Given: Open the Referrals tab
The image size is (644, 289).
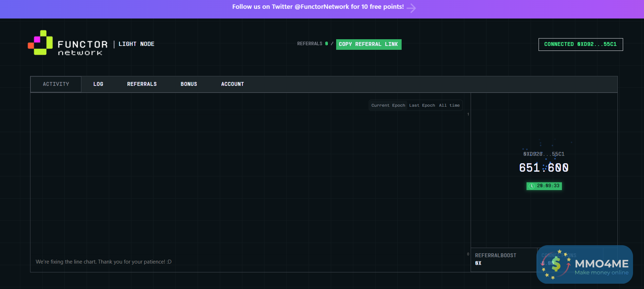Looking at the screenshot, I should 142,84.
